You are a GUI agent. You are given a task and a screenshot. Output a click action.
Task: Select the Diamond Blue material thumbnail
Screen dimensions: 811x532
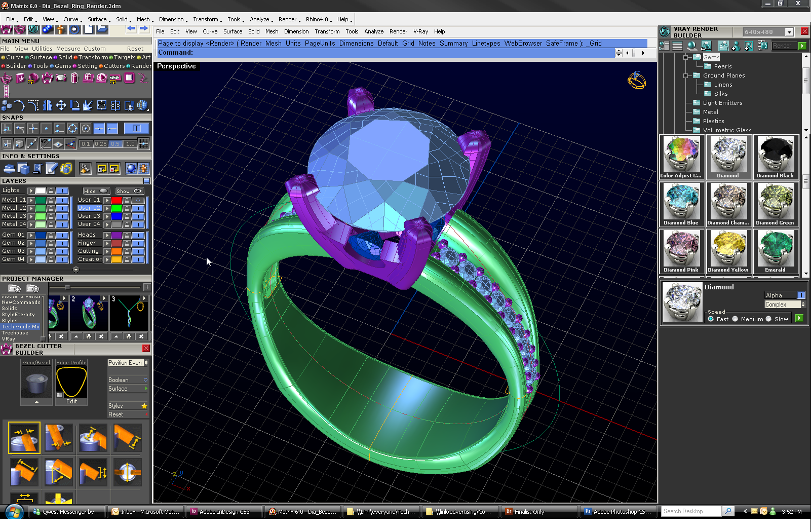681,204
